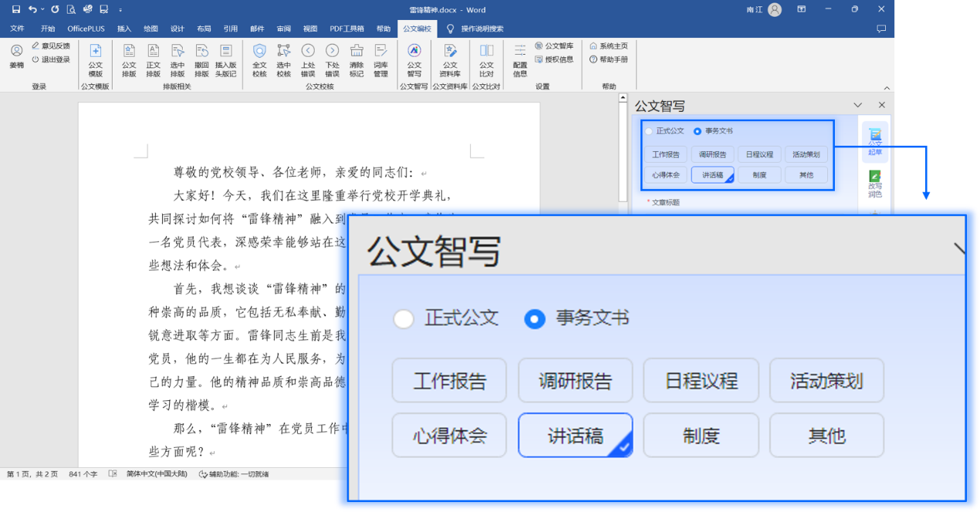Jump to 下处错误 next error
This screenshot has width=980, height=512.
pyautogui.click(x=332, y=60)
